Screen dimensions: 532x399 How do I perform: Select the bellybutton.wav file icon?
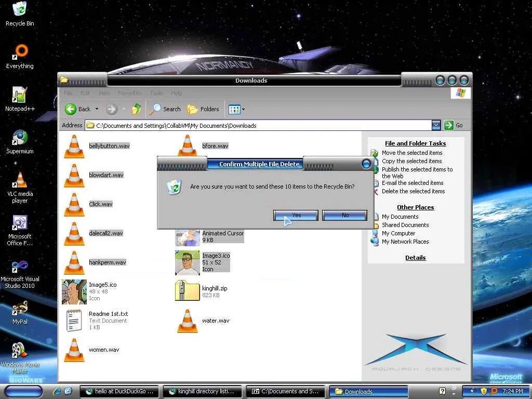pyautogui.click(x=74, y=146)
